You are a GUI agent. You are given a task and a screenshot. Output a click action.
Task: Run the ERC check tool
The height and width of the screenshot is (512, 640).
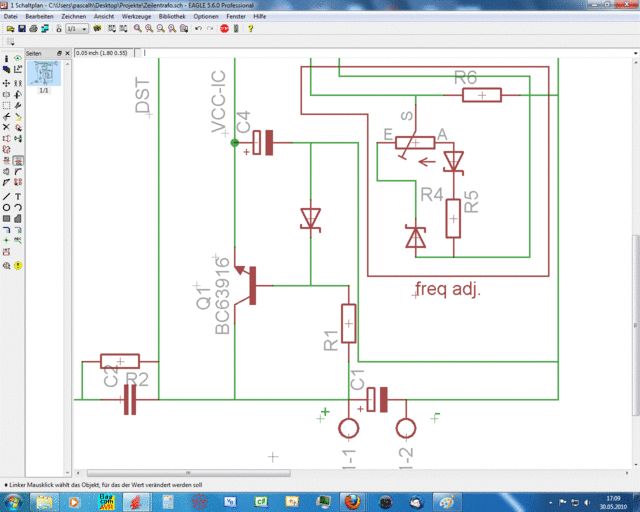(7, 265)
